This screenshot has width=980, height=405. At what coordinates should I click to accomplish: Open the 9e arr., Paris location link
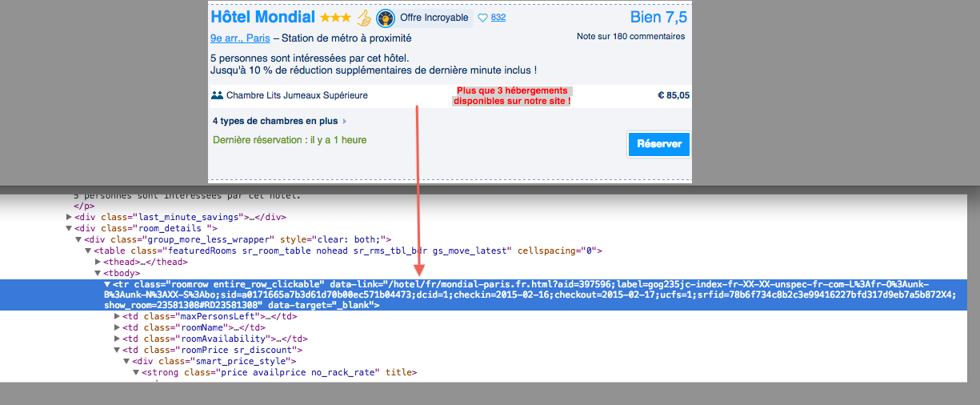click(240, 38)
